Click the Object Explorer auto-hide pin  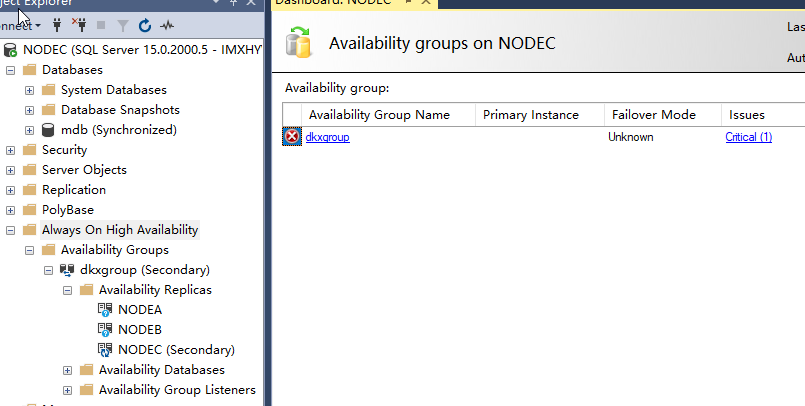pyautogui.click(x=233, y=3)
